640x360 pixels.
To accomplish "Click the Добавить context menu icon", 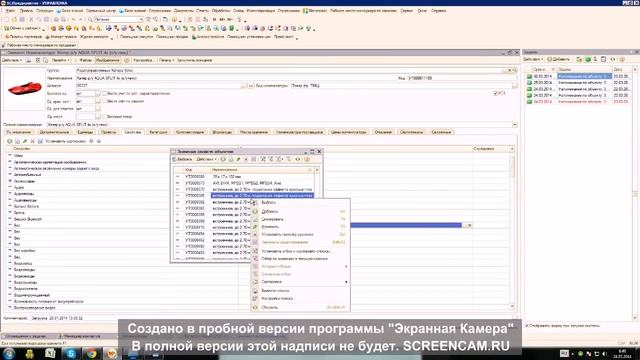I will [x=255, y=211].
